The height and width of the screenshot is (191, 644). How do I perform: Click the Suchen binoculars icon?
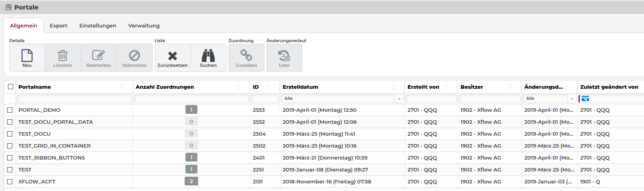tap(208, 56)
